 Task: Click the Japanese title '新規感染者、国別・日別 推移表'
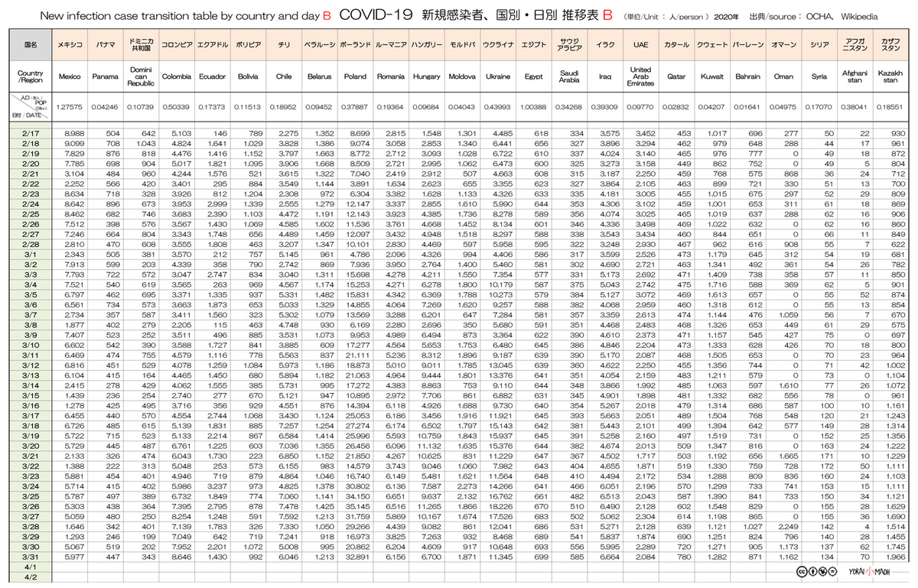tap(510, 15)
